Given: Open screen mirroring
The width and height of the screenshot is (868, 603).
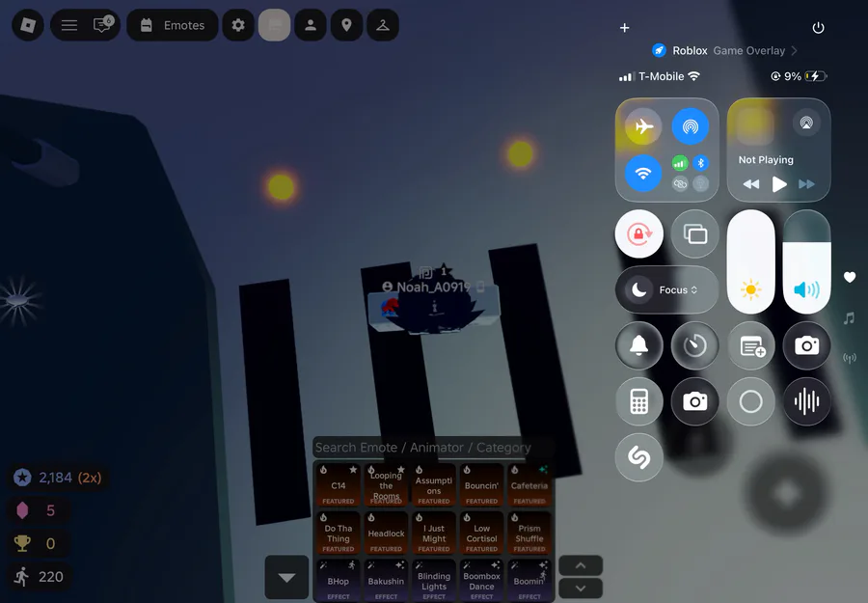Looking at the screenshot, I should tap(694, 233).
